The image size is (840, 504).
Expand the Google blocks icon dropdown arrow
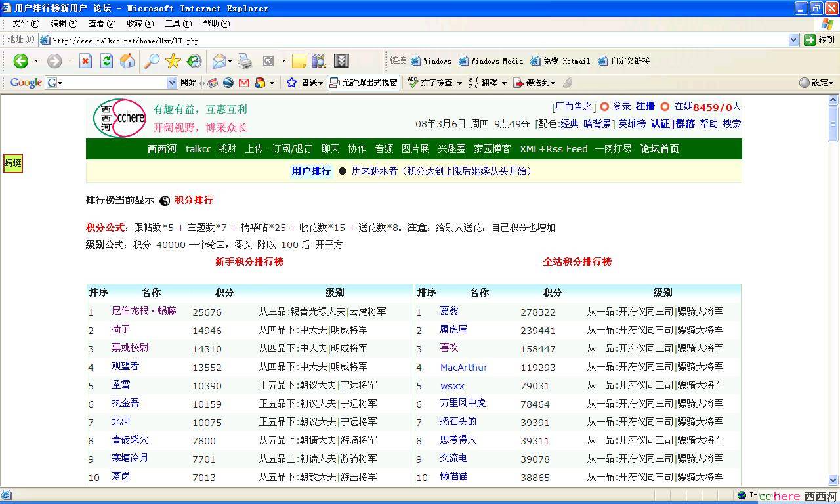(x=270, y=83)
